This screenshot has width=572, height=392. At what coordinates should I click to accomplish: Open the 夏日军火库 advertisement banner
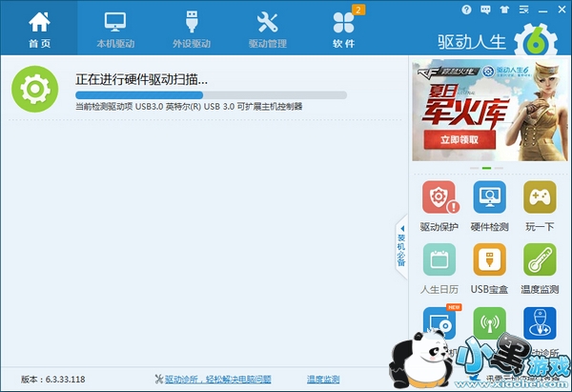[490, 111]
